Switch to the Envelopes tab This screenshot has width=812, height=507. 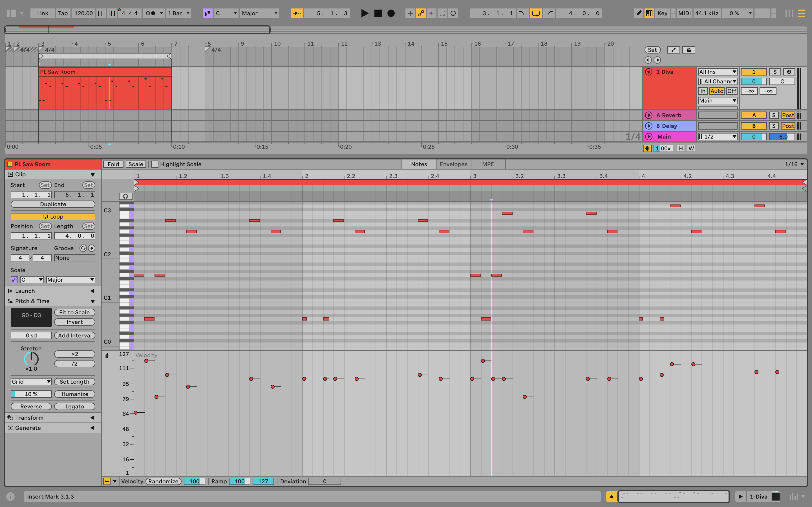click(453, 164)
